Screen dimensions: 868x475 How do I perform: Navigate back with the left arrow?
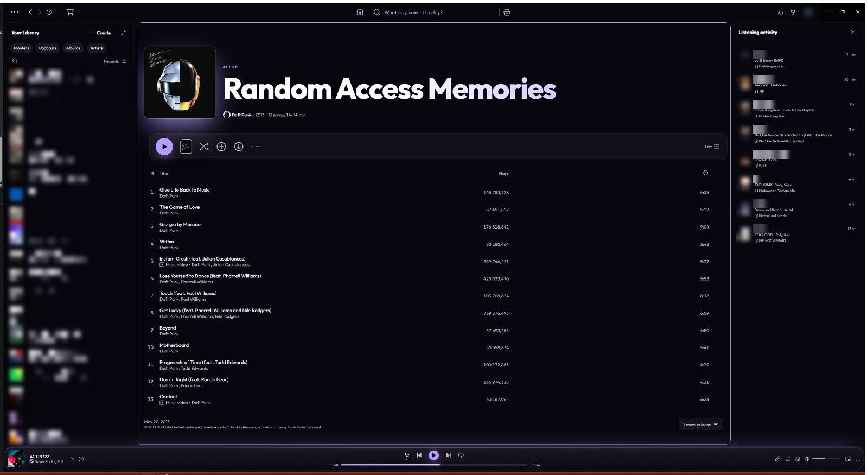tap(30, 12)
